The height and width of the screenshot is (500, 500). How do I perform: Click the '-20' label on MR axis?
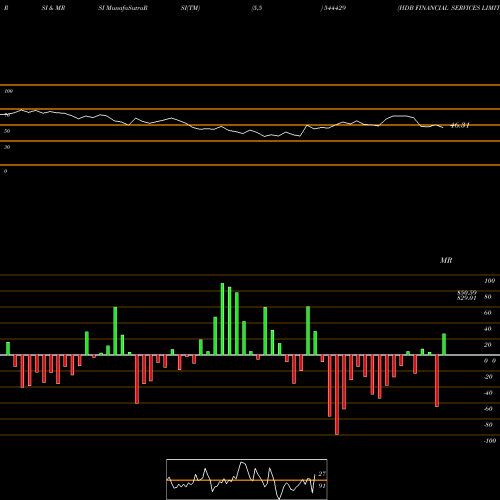pyautogui.click(x=488, y=377)
